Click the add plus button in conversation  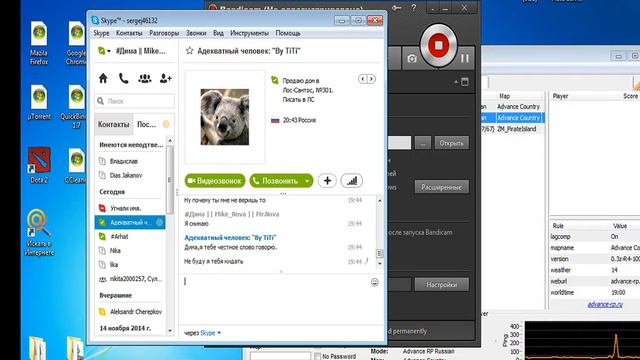coord(327,181)
